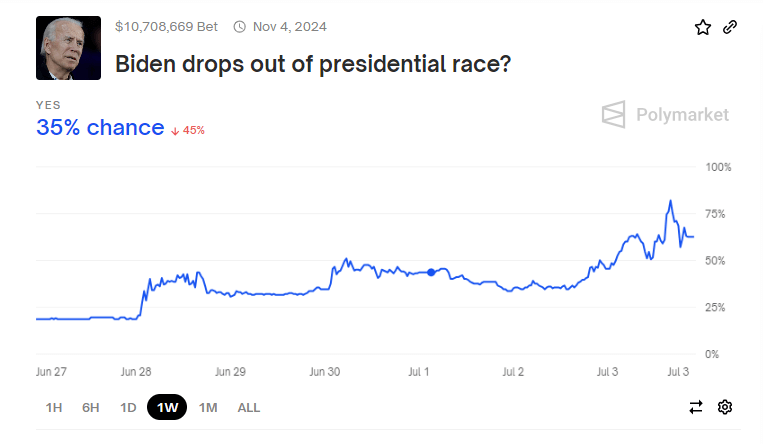
Task: Show ALL time price history
Action: pos(249,407)
